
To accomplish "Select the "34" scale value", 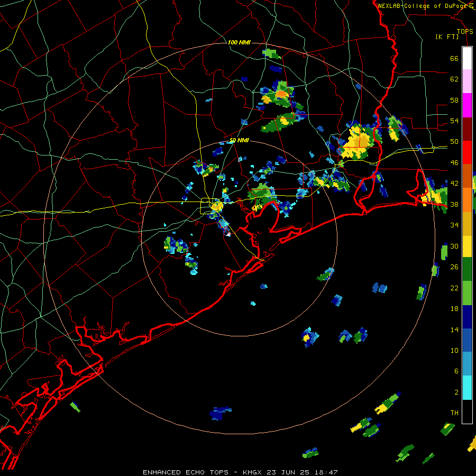I will (x=454, y=225).
